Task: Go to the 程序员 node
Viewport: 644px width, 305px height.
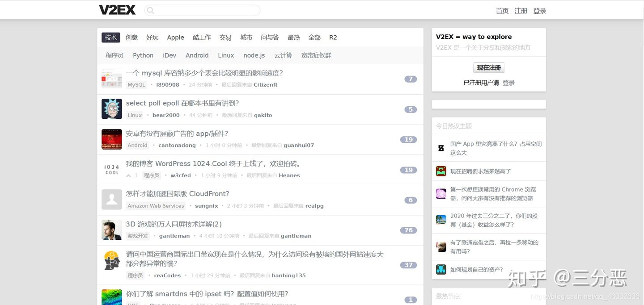Action: click(x=114, y=55)
